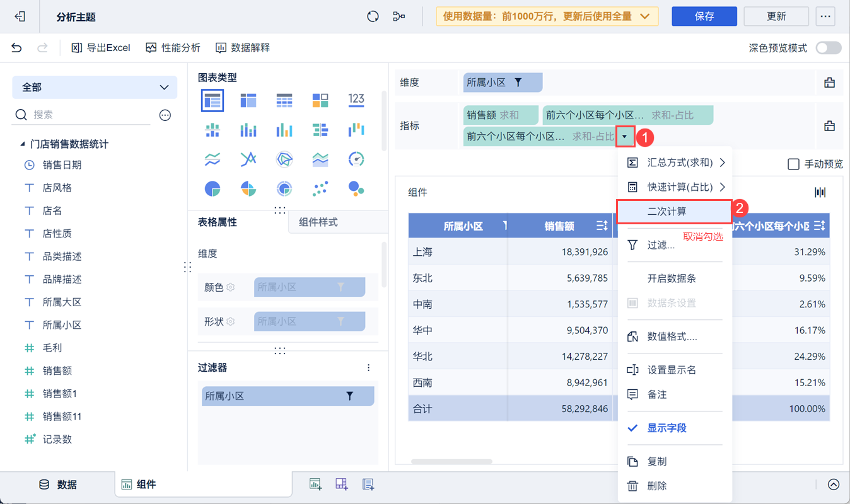The image size is (850, 504).
Task: Click the 保存 button
Action: (x=704, y=16)
